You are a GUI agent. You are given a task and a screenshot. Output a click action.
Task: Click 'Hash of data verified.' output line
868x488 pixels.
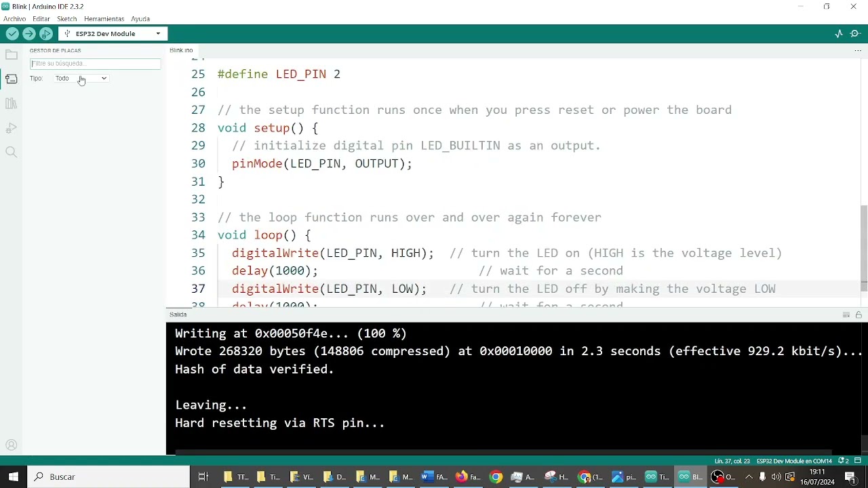tap(254, 369)
